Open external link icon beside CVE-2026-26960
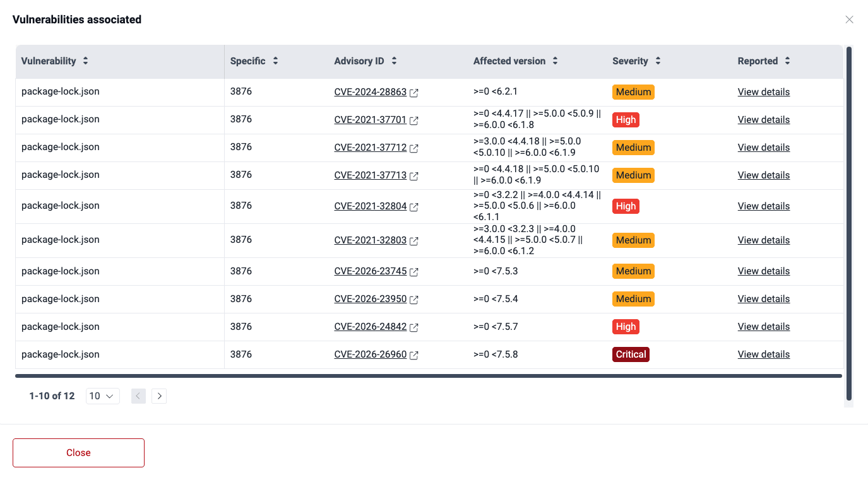The image size is (868, 480). 414,355
